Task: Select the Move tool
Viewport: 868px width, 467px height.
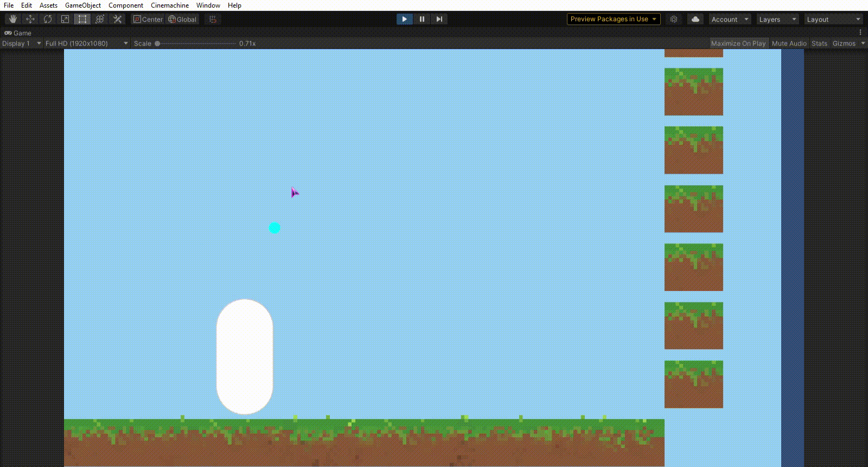Action: pyautogui.click(x=30, y=19)
